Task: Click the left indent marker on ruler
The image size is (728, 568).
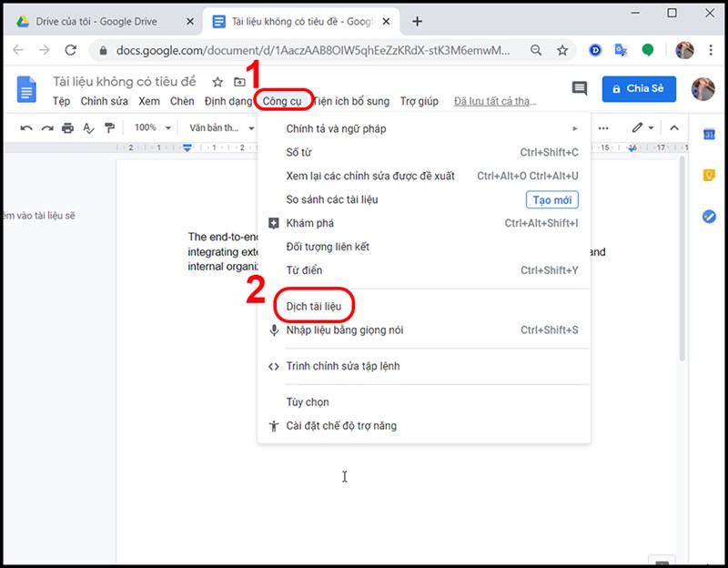Action: [187, 147]
